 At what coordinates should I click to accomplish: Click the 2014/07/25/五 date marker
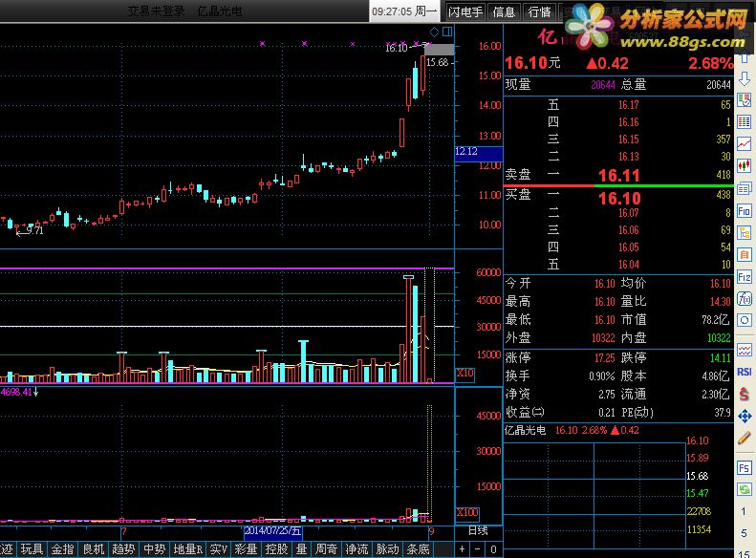273,531
